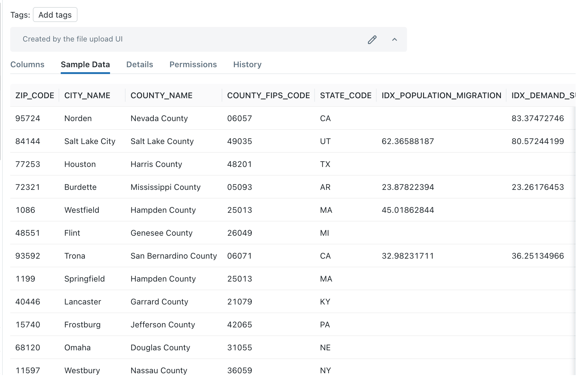Click the value 23.26176453
The height and width of the screenshot is (385, 588).
[538, 187]
